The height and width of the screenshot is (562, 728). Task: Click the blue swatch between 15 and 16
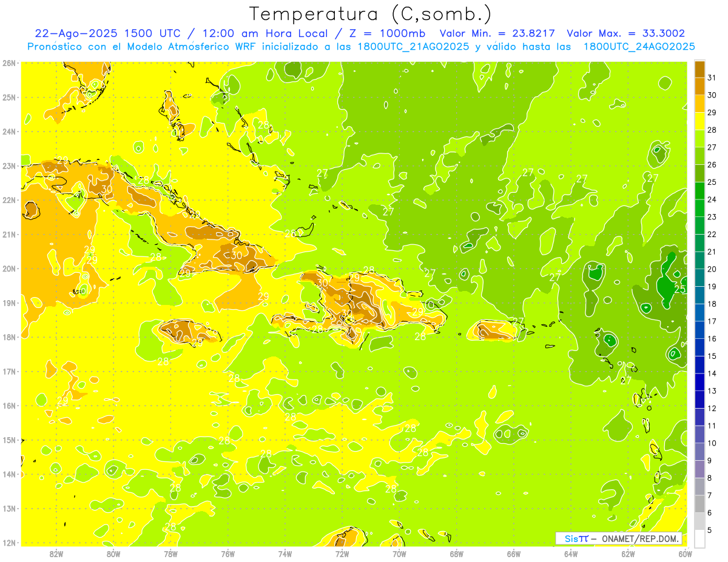pyautogui.click(x=699, y=347)
